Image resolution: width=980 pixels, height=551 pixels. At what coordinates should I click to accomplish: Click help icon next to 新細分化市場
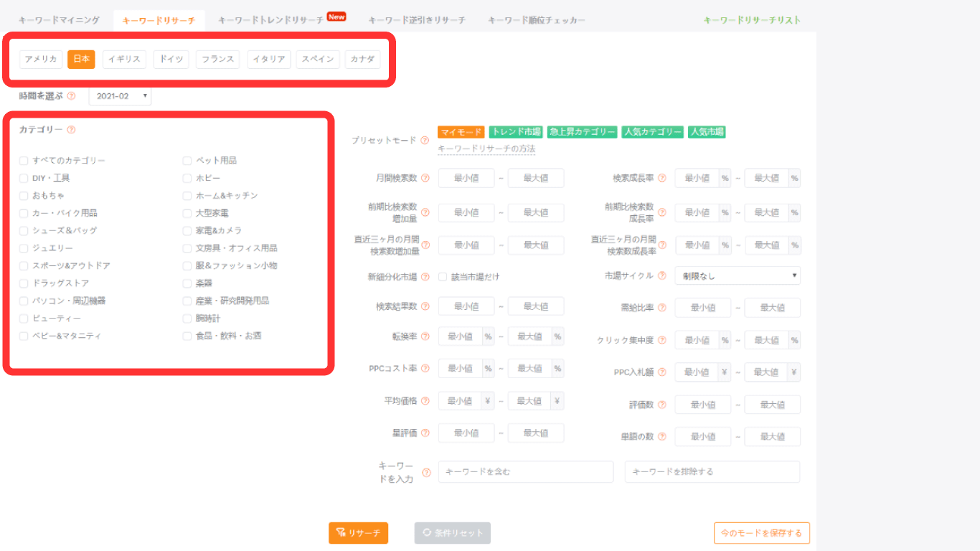[x=425, y=277]
